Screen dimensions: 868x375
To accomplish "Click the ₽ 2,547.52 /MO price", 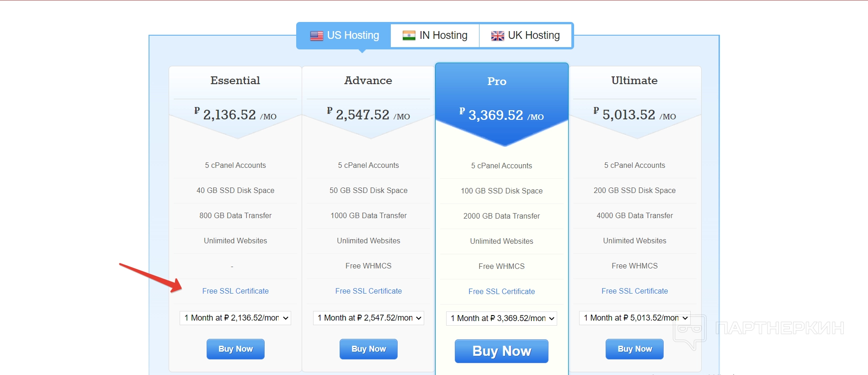I will pos(368,114).
